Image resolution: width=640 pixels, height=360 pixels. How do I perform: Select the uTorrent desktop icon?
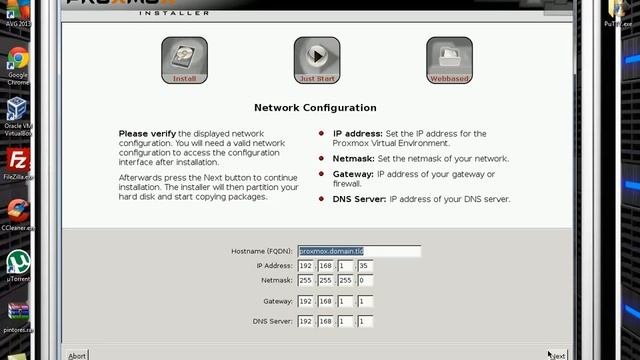18,266
